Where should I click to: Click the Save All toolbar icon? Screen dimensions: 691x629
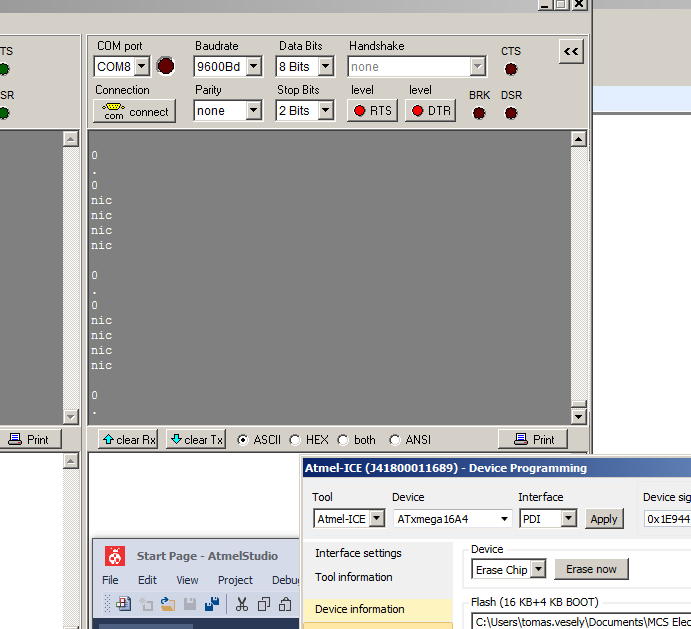click(212, 604)
